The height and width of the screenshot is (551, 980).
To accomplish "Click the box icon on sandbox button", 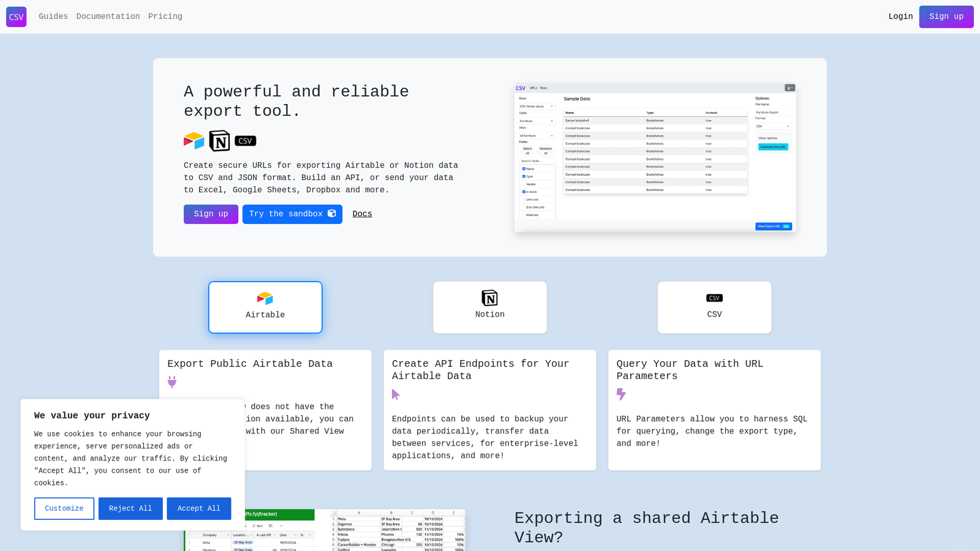I will click(x=332, y=214).
